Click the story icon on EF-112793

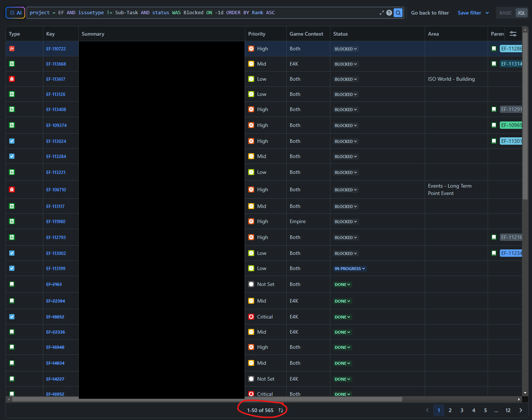point(12,237)
